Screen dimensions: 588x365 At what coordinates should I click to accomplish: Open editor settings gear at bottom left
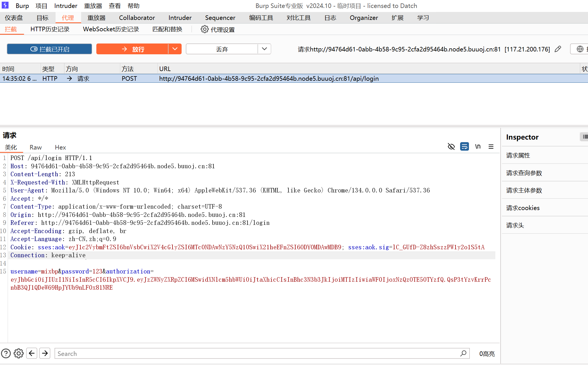coord(19,353)
